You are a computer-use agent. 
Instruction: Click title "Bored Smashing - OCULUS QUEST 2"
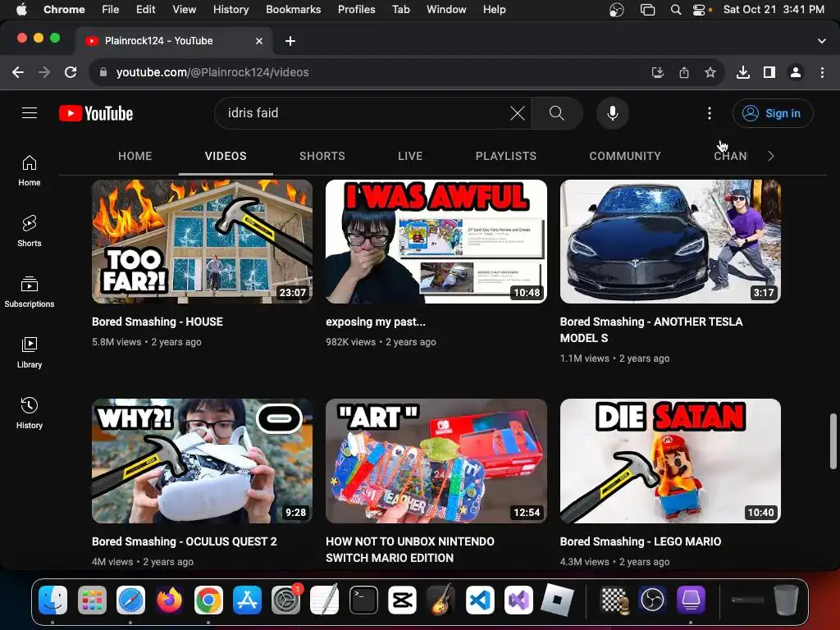click(x=185, y=541)
